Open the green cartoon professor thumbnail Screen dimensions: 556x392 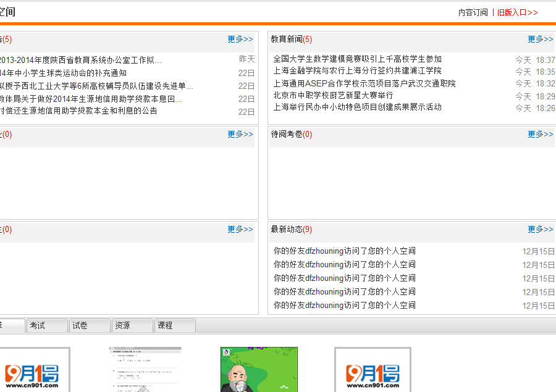click(x=259, y=369)
